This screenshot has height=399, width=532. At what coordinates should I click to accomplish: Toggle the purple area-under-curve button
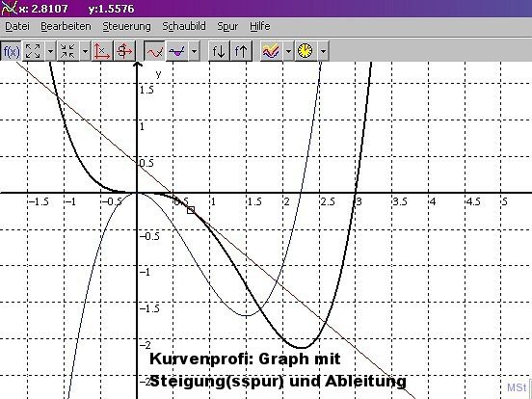click(176, 51)
